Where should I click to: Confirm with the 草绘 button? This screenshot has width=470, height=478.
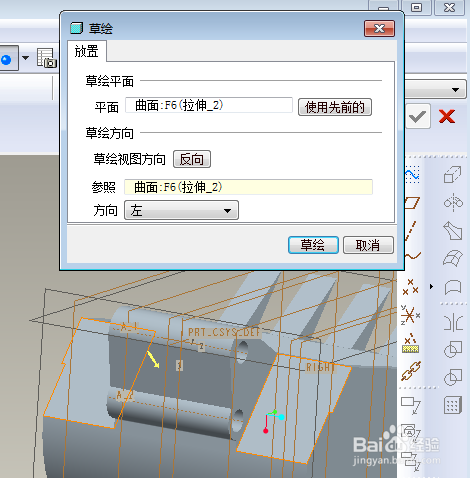click(x=313, y=245)
